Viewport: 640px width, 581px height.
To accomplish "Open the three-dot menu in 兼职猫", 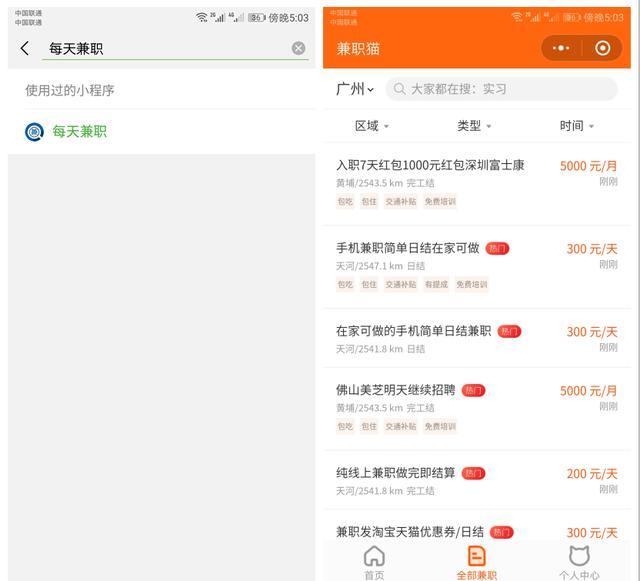I will pyautogui.click(x=561, y=48).
